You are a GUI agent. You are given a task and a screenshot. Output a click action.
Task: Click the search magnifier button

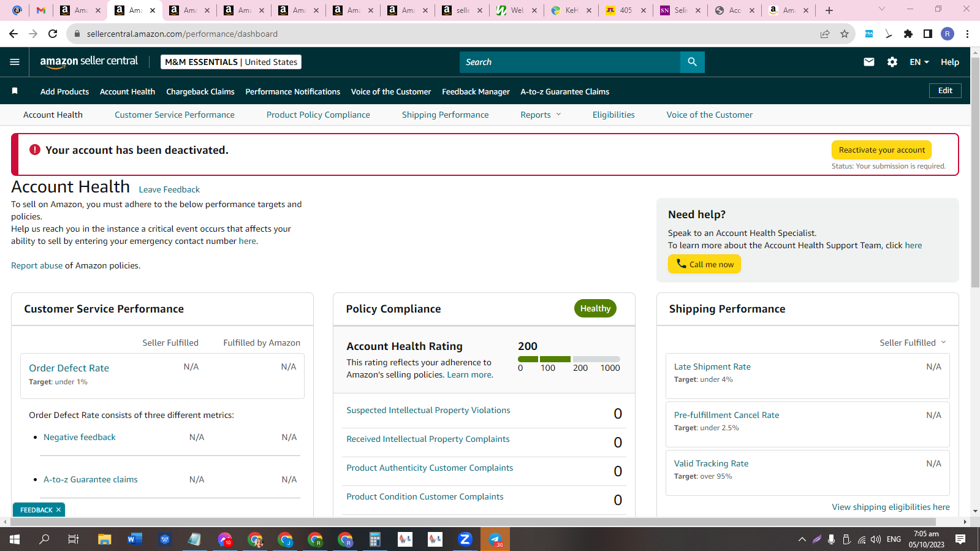click(x=692, y=62)
